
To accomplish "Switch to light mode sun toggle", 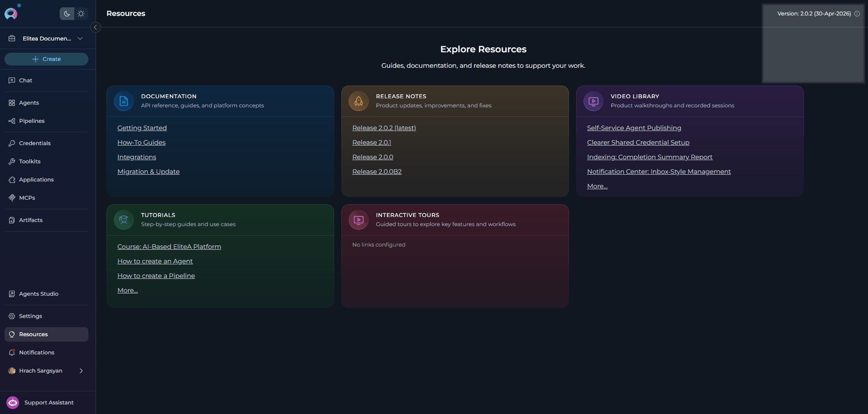I will [x=81, y=14].
